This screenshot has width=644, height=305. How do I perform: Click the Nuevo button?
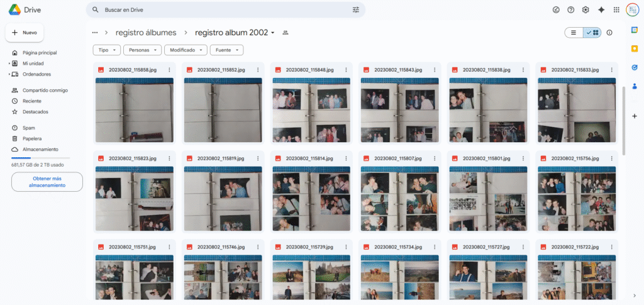(x=25, y=33)
